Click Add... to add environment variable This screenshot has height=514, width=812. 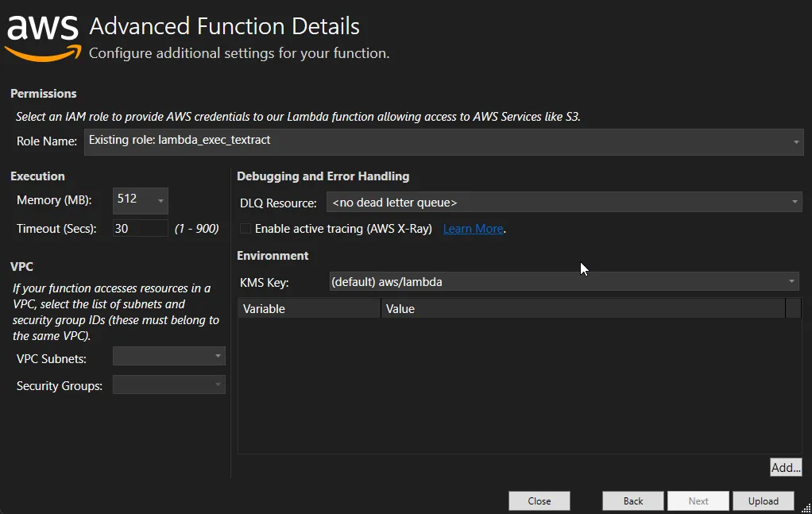[786, 468]
